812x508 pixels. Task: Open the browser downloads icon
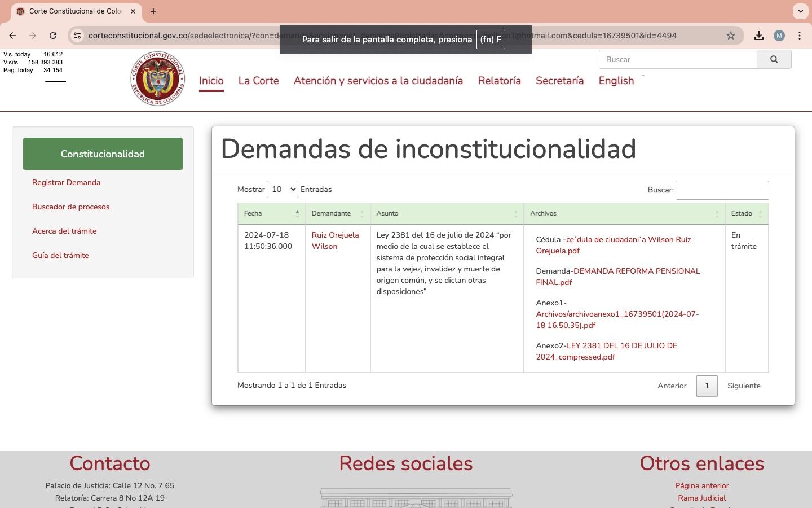coord(759,36)
